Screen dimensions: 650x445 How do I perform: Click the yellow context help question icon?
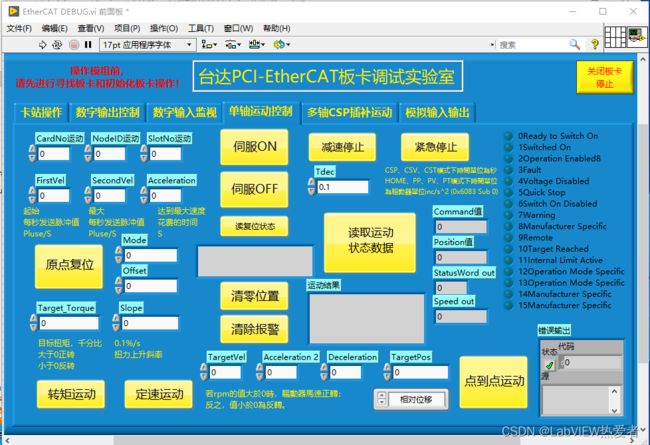[595, 44]
